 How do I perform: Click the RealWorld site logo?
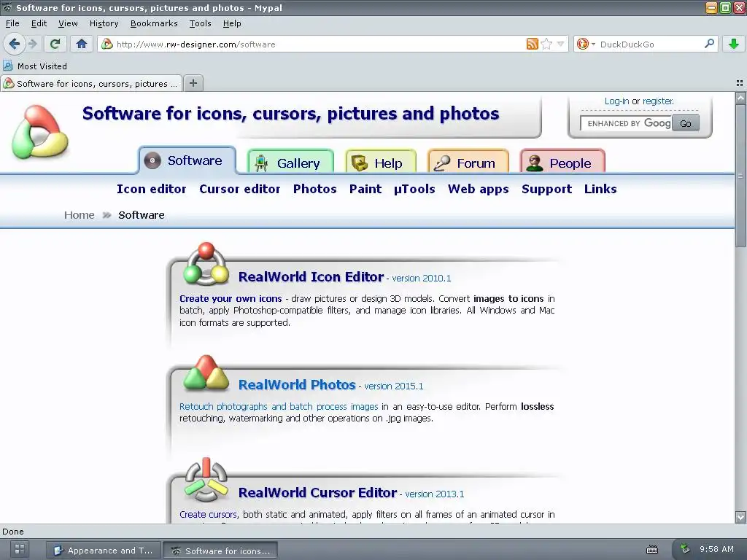tap(40, 132)
